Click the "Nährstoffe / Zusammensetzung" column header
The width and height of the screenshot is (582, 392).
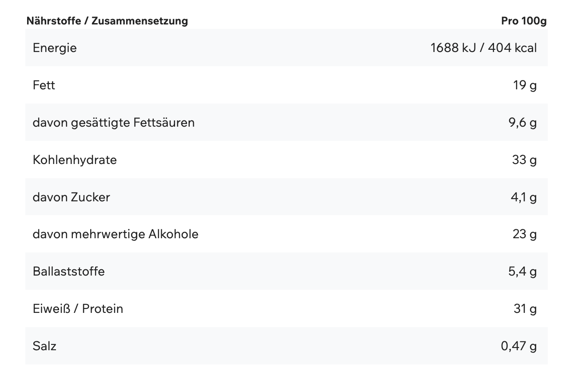click(107, 21)
